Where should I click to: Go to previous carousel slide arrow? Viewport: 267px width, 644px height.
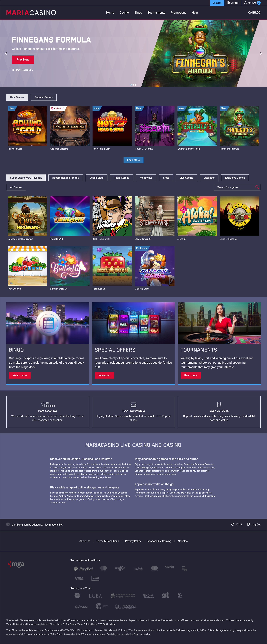(x=6, y=53)
